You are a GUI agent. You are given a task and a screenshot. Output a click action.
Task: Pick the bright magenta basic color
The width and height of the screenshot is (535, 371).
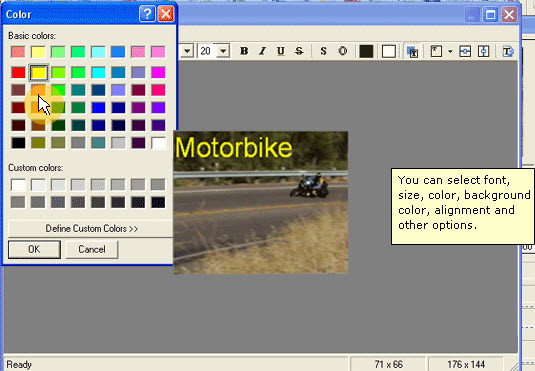click(x=158, y=72)
